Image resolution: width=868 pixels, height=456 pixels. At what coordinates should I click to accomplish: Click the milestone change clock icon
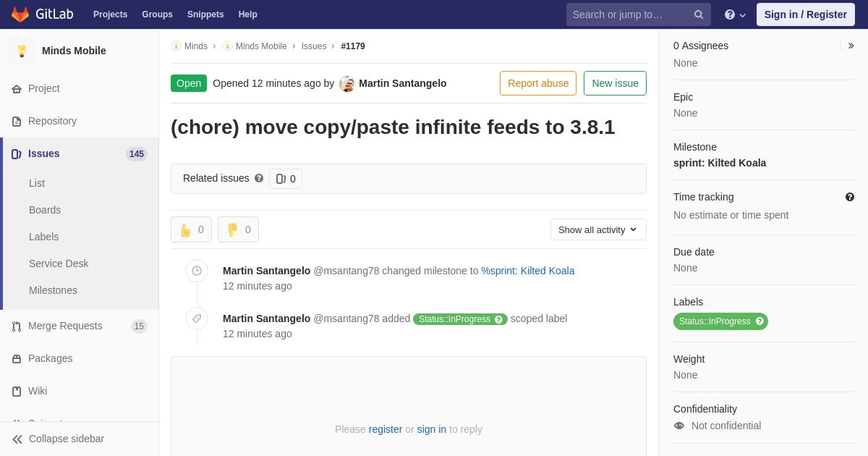(x=197, y=271)
